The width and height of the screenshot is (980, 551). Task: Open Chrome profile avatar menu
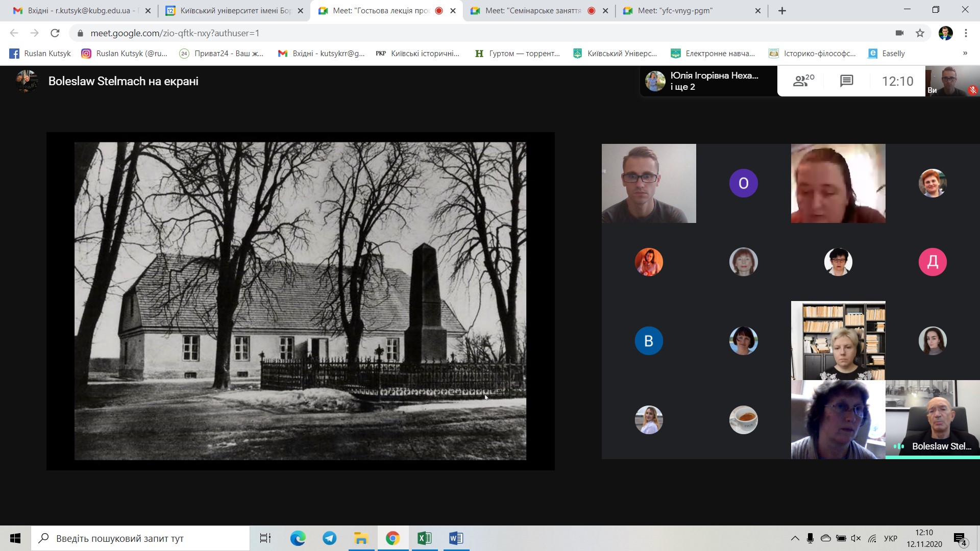[x=945, y=33]
